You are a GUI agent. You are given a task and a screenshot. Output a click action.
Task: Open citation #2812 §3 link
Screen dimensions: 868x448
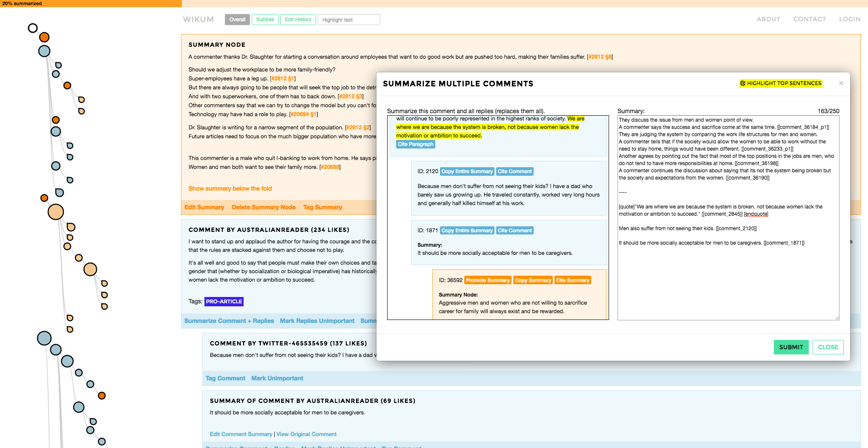351,97
